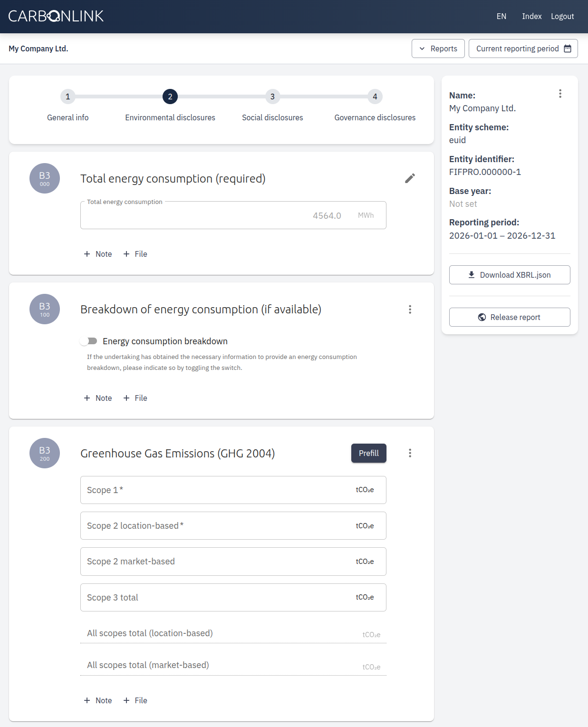Click download icon on Download XBRL.json
Screen dimensions: 588x727
click(472, 275)
